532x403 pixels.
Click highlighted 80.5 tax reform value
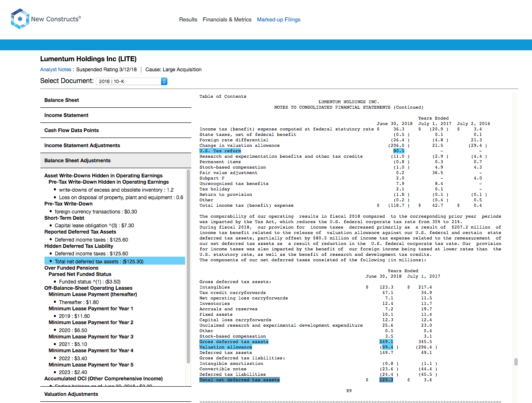pos(399,151)
